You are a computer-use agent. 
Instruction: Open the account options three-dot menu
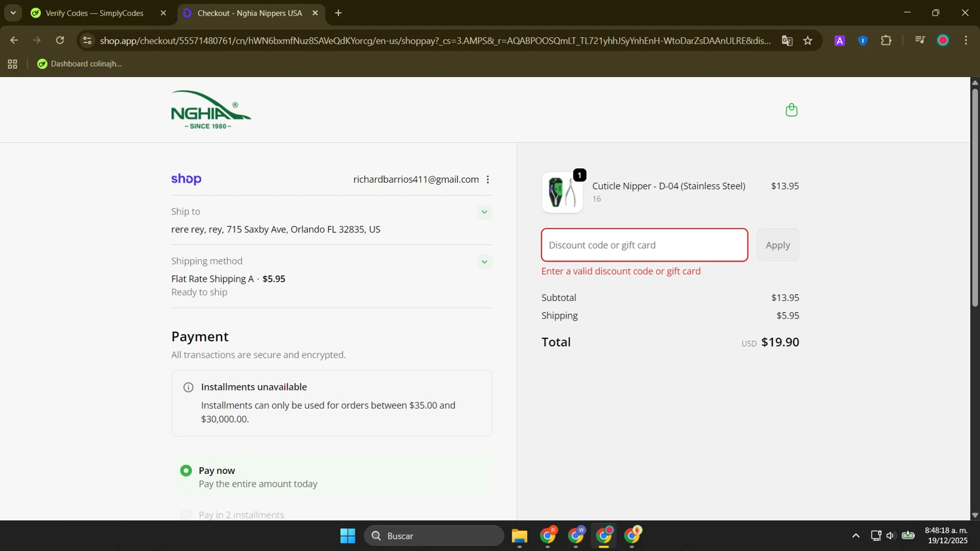click(x=488, y=180)
